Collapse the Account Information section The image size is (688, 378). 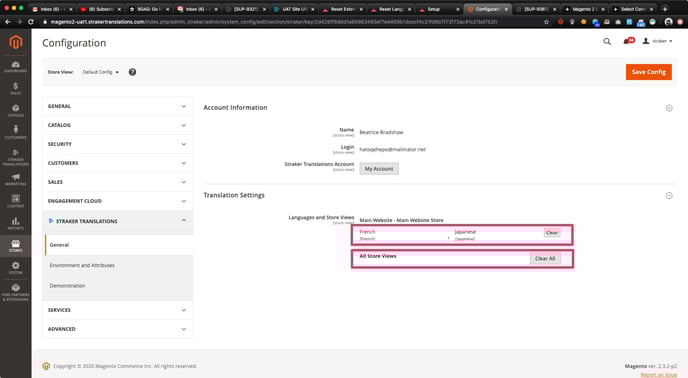[x=669, y=108]
